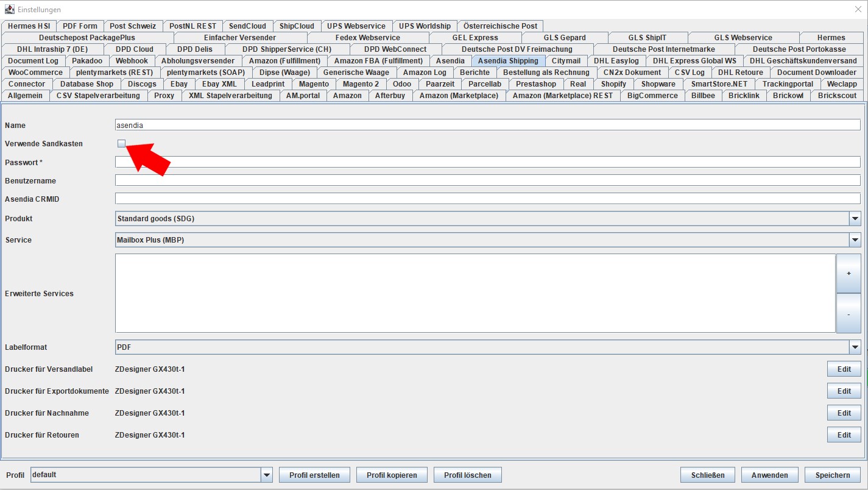Switch to the Allgemein tab
Image resolution: width=868 pixels, height=490 pixels.
26,96
